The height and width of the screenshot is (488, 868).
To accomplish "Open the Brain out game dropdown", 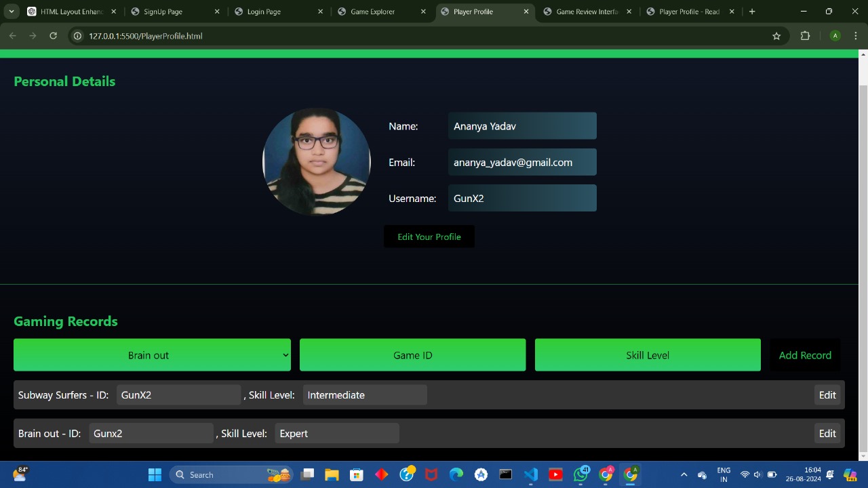I will click(x=152, y=355).
